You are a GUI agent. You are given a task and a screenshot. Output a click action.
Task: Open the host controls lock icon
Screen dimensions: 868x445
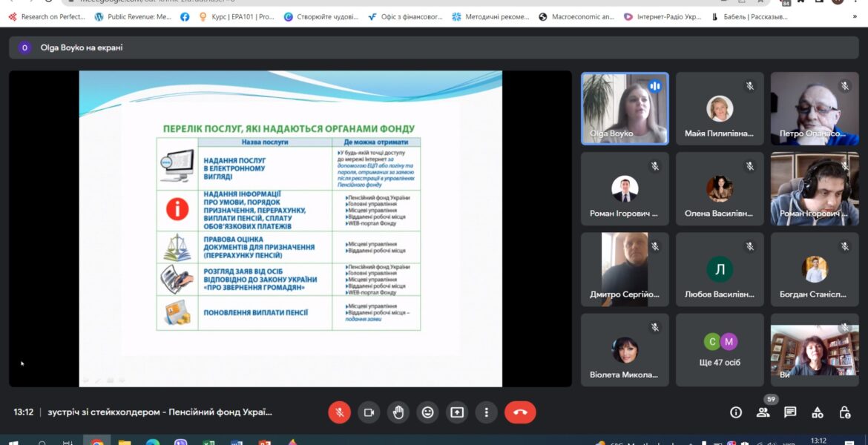tap(844, 412)
